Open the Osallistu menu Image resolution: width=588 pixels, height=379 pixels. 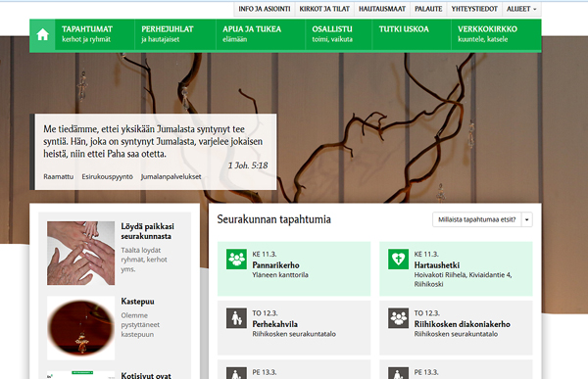coord(339,34)
